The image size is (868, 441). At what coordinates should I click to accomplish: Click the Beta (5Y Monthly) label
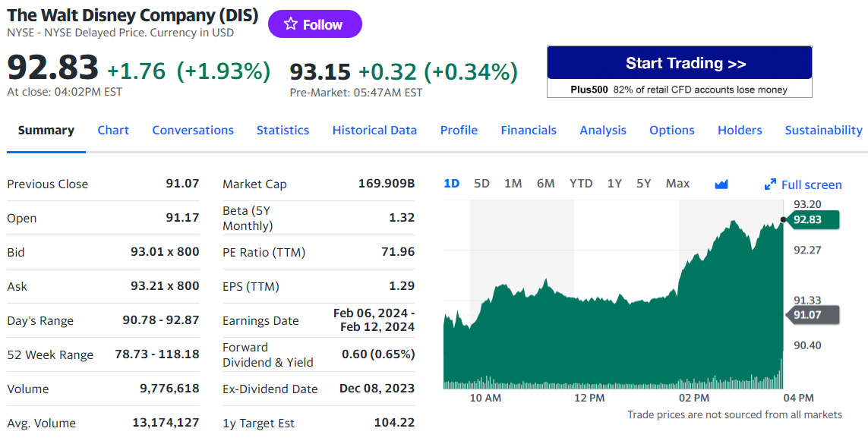(x=248, y=218)
